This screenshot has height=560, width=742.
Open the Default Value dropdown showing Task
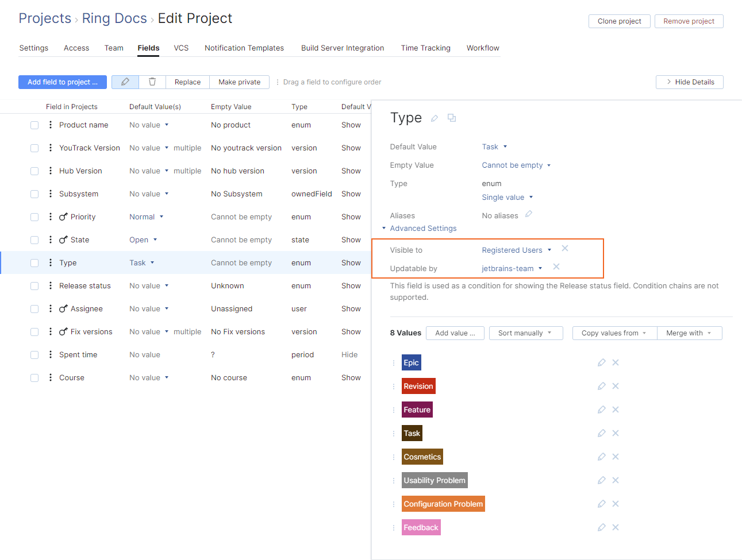coord(493,146)
